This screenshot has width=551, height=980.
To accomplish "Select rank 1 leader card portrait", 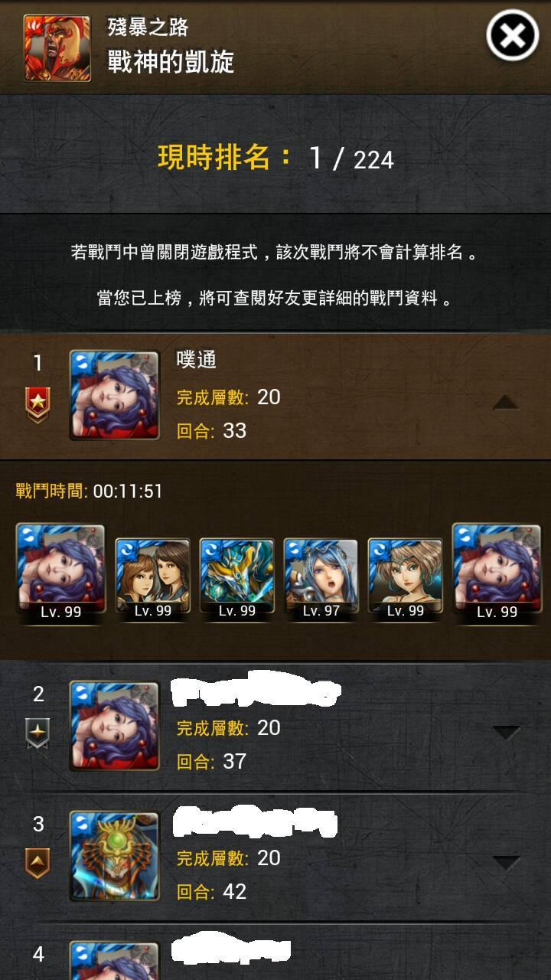I will (114, 395).
